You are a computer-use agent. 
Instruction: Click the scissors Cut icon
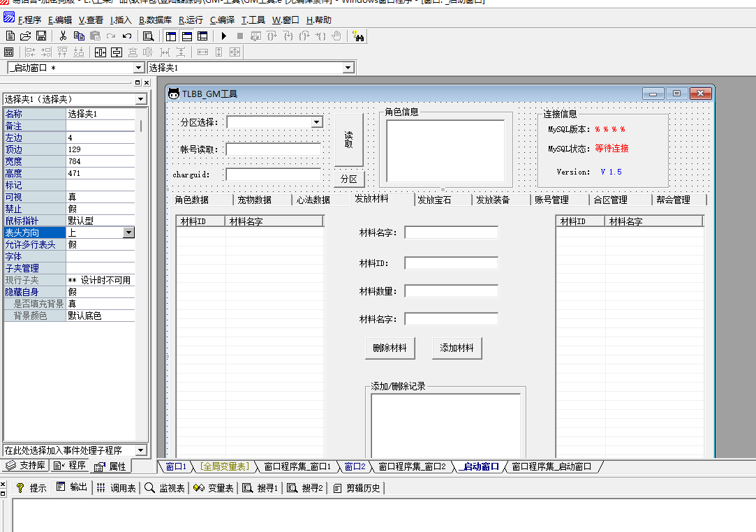[63, 36]
